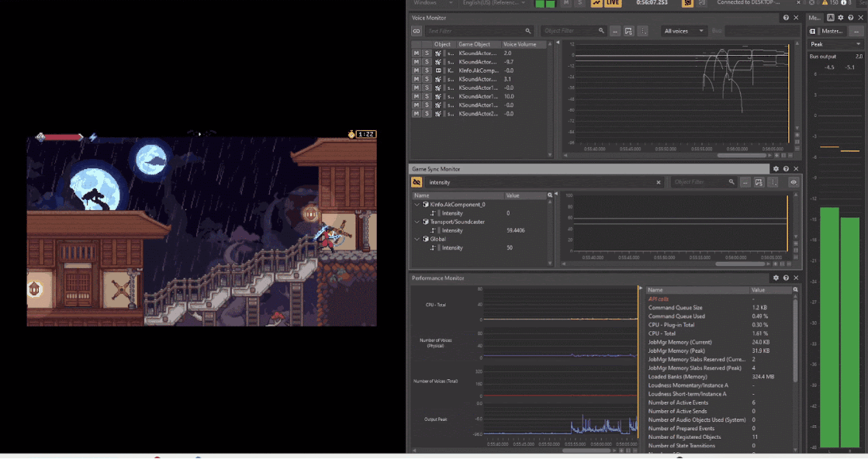
Task: Open vertical dots menu in Game Sync Monitor
Action: point(773,182)
